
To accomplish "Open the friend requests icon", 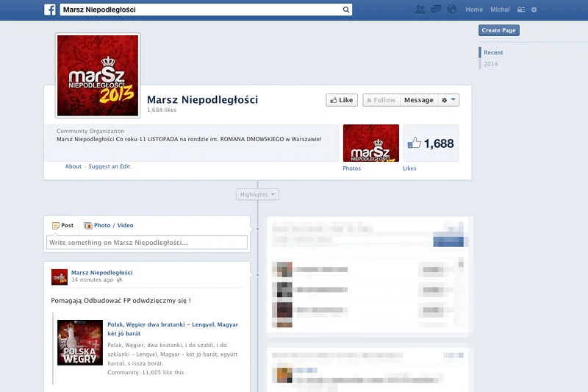I will [420, 10].
